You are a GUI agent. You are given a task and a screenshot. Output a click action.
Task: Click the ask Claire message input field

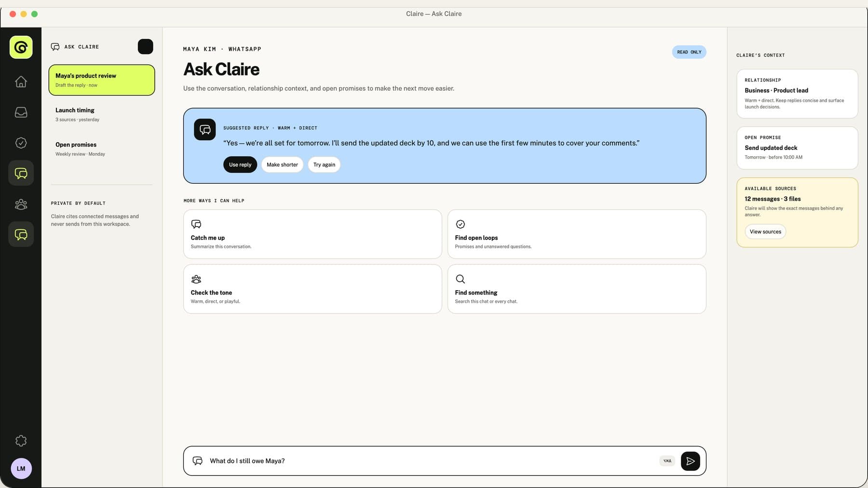point(432,461)
